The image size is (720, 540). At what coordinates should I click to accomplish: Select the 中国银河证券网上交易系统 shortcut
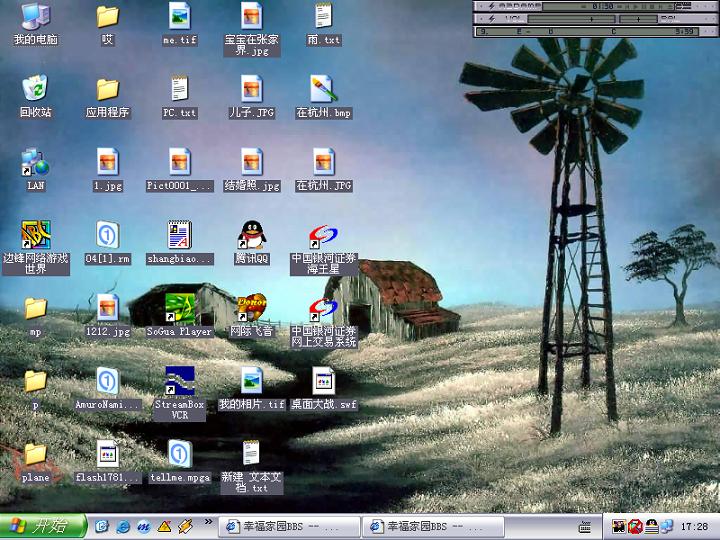[324, 321]
